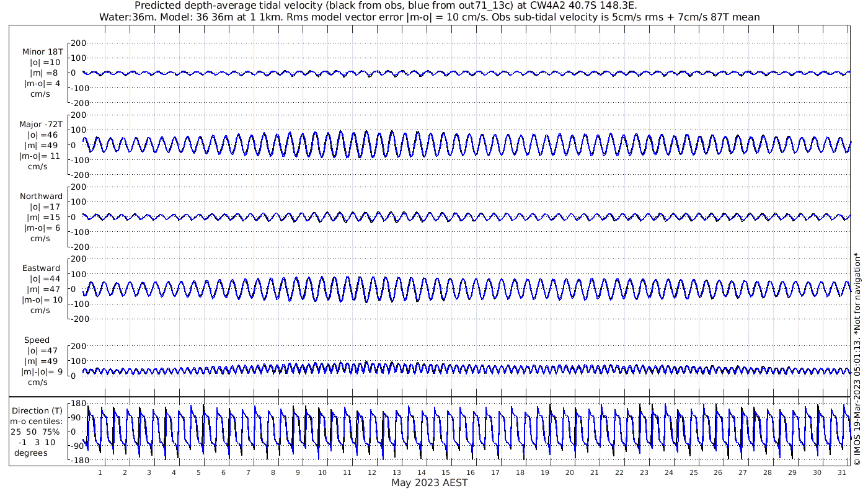The height and width of the screenshot is (496, 868).
Task: Click the '|m-o|= 4' value in Minor panel
Action: 42,84
